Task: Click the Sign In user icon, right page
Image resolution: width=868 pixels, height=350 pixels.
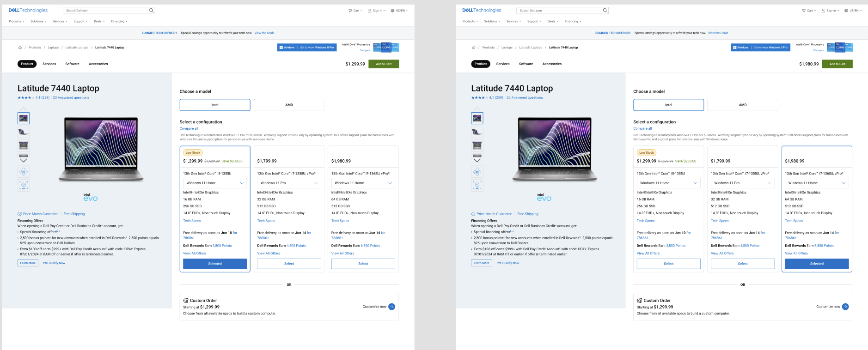Action: (x=824, y=10)
